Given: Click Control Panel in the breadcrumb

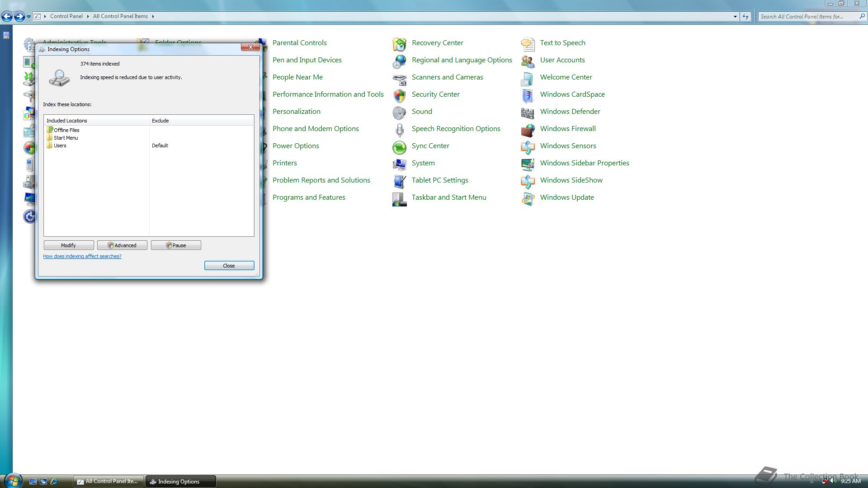Looking at the screenshot, I should [66, 16].
